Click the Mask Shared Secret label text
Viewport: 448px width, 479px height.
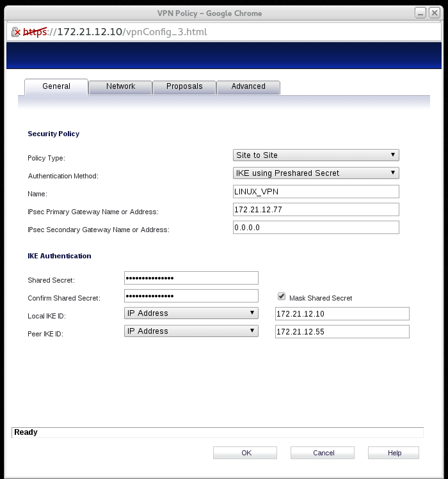click(x=321, y=298)
